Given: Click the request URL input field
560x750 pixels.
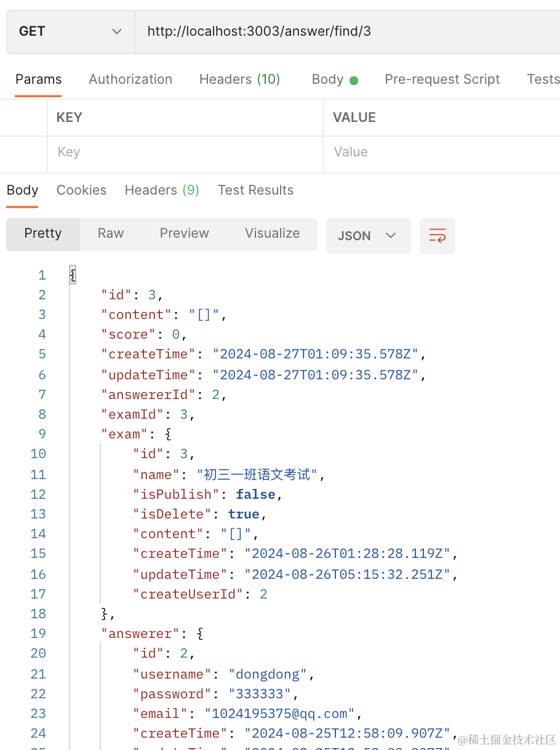Looking at the screenshot, I should [345, 31].
